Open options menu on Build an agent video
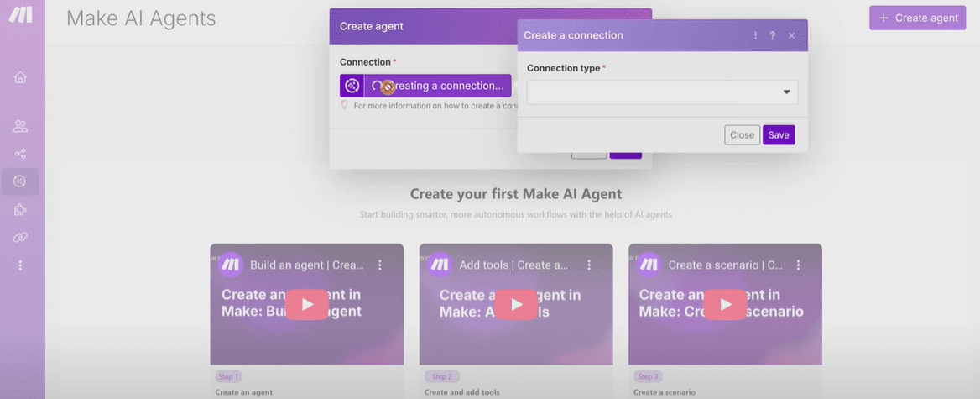 [379, 265]
